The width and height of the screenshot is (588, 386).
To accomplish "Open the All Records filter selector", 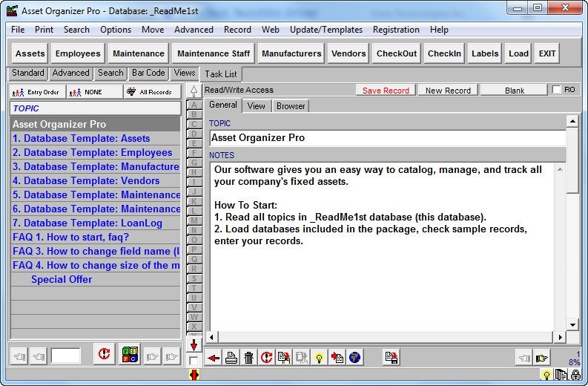I will 152,92.
